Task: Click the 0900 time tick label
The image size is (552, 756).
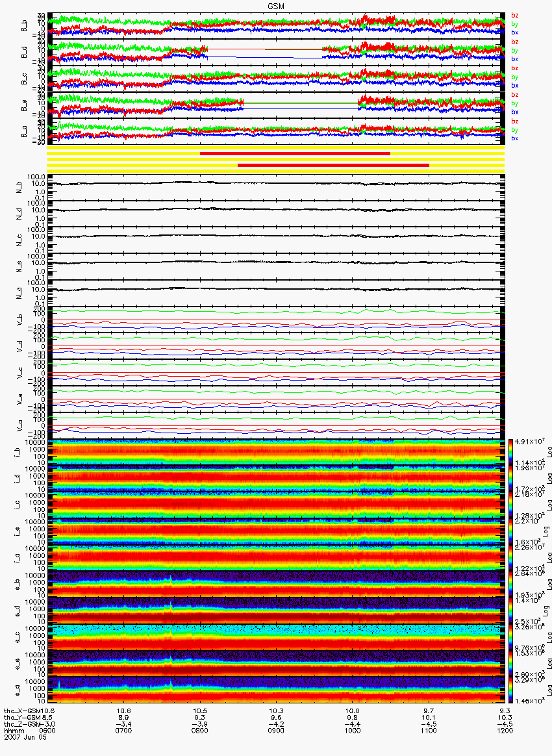Action: coord(276,731)
